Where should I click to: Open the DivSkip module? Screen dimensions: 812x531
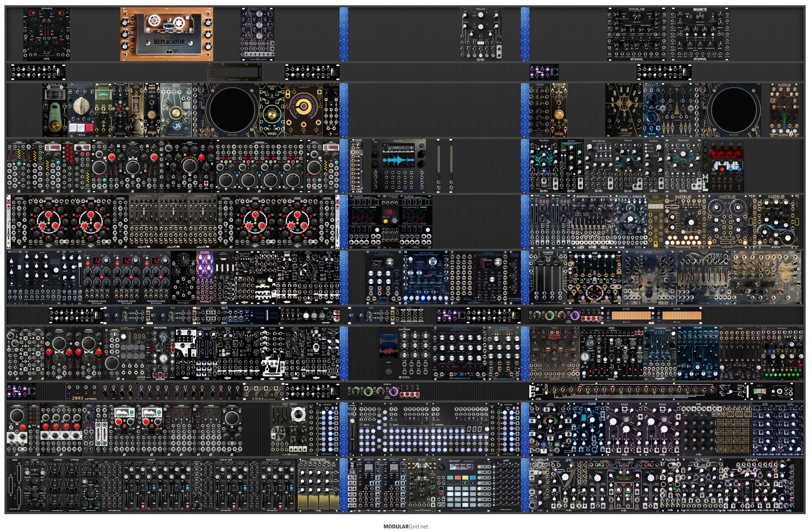click(205, 278)
